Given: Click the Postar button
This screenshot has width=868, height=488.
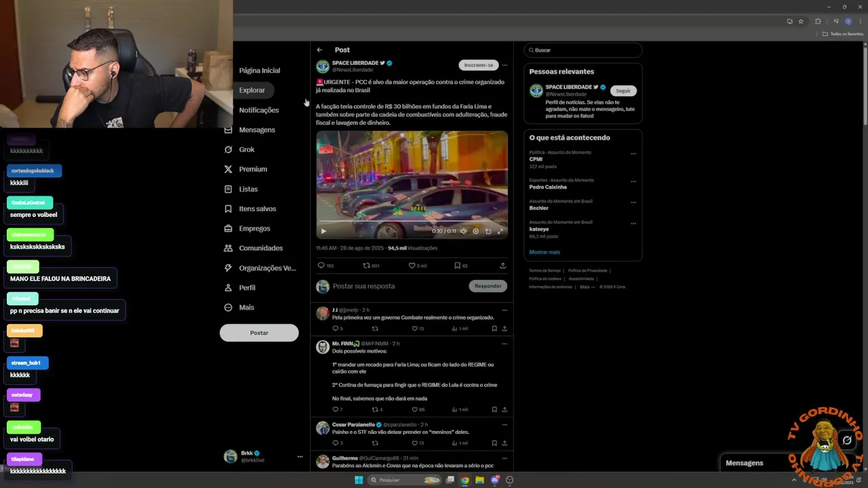Looking at the screenshot, I should [259, 333].
